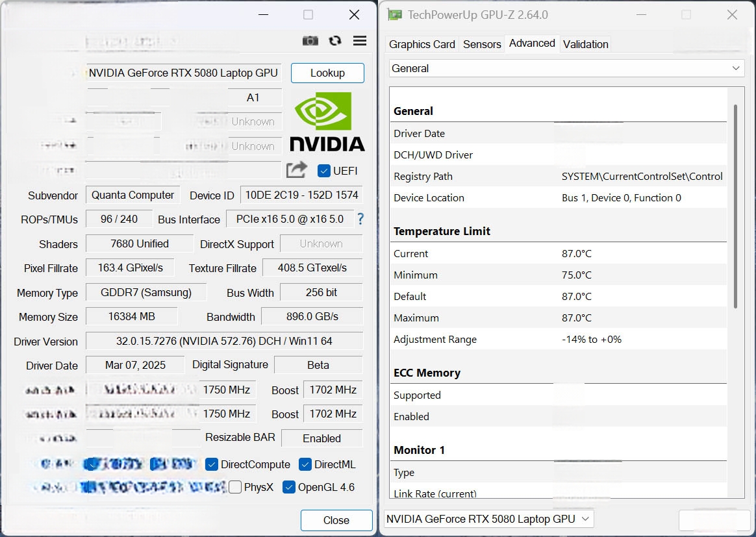Click the Device Location row
Screen dimensions: 756x537
[x=559, y=197]
